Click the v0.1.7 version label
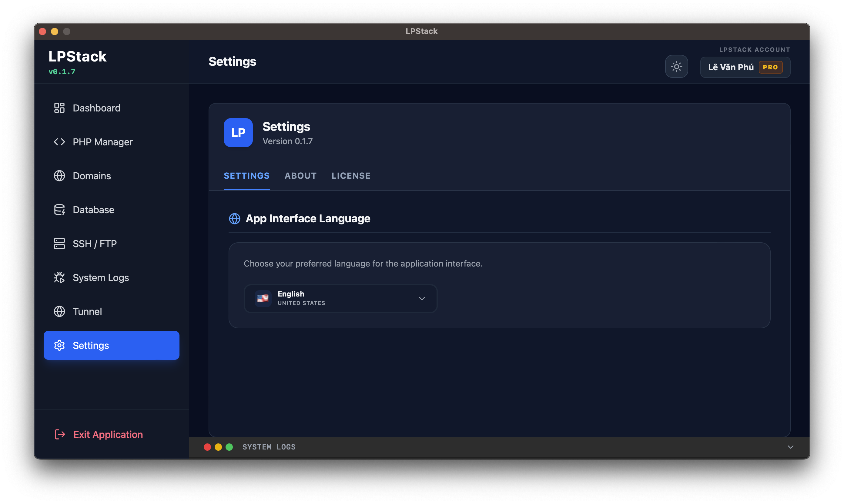This screenshot has width=844, height=504. pyautogui.click(x=62, y=72)
